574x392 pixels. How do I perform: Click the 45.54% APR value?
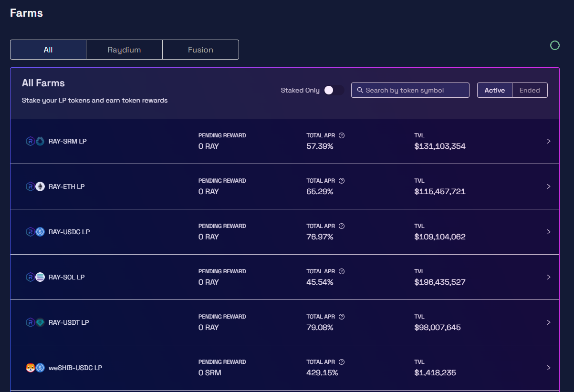pos(320,282)
